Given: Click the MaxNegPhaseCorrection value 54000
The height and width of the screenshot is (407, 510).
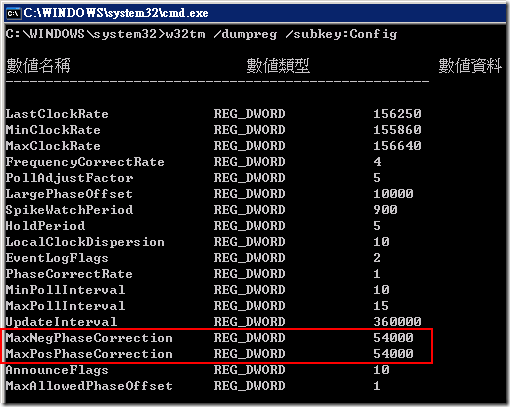Looking at the screenshot, I should click(x=393, y=338).
